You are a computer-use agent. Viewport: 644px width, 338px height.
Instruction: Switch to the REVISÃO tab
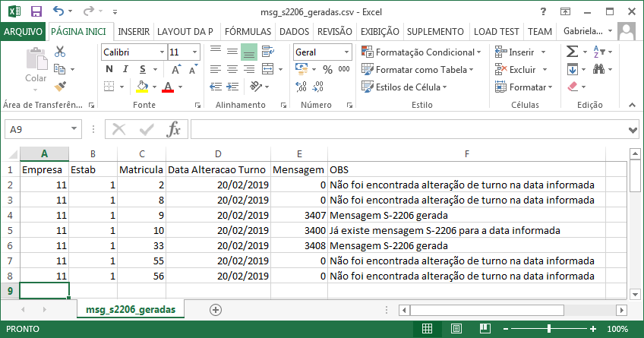(x=335, y=32)
